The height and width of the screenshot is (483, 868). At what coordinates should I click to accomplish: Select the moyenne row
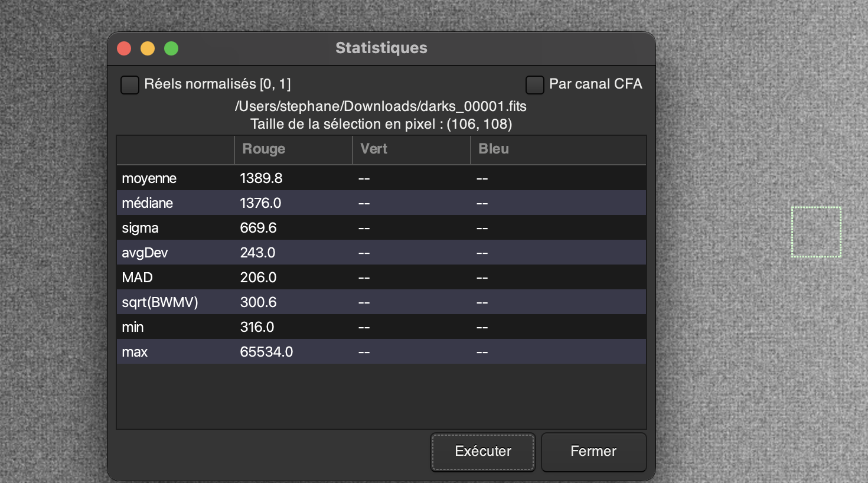[x=149, y=178]
